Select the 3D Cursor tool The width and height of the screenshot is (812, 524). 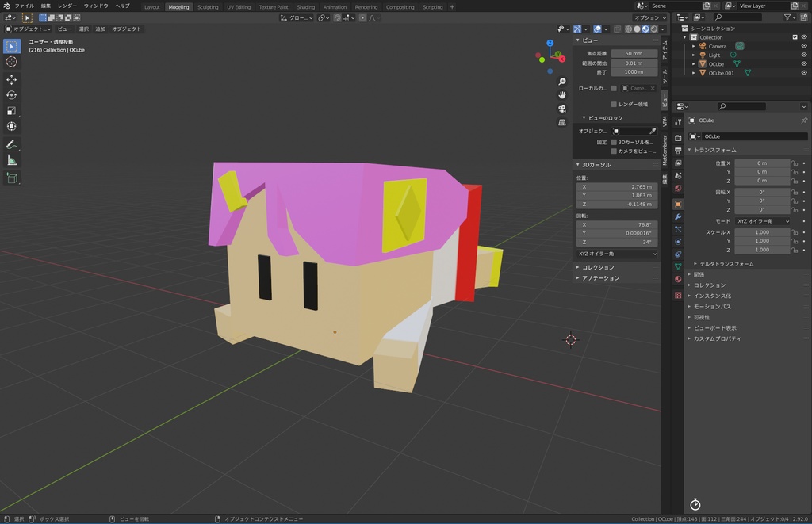(x=11, y=62)
